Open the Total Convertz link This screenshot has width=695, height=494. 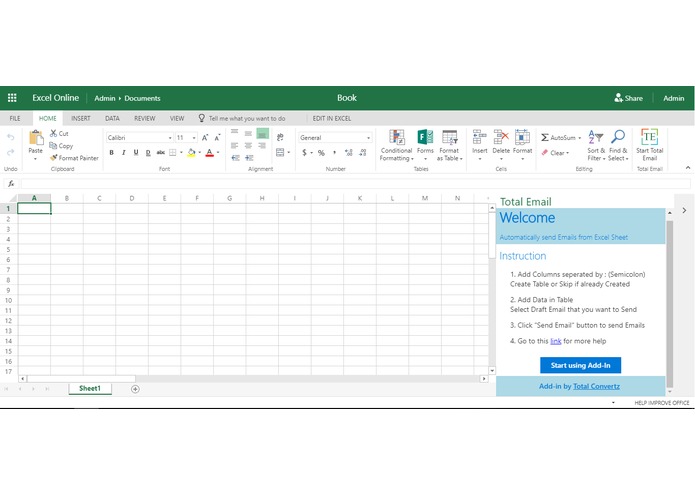pyautogui.click(x=596, y=386)
